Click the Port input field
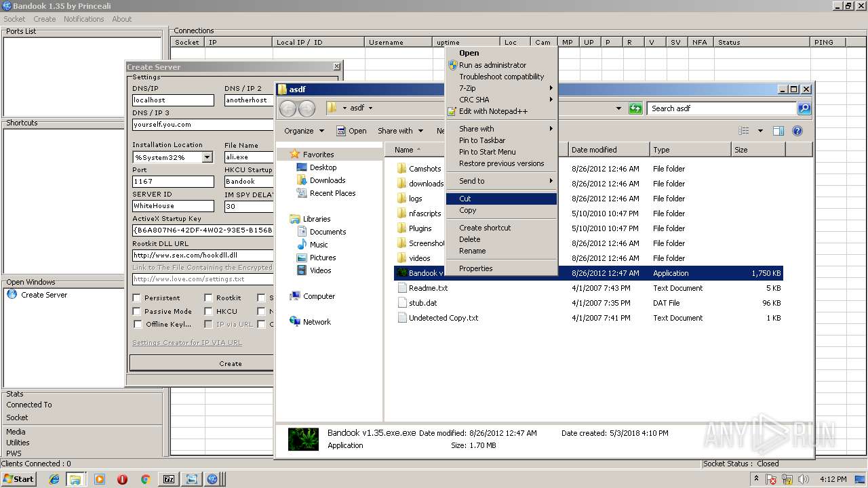The width and height of the screenshot is (868, 488). point(173,182)
